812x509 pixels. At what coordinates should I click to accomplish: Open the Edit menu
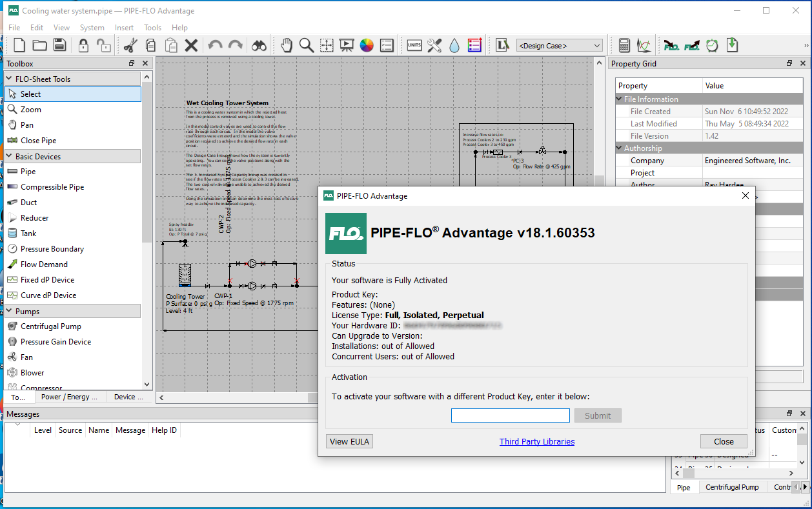37,28
